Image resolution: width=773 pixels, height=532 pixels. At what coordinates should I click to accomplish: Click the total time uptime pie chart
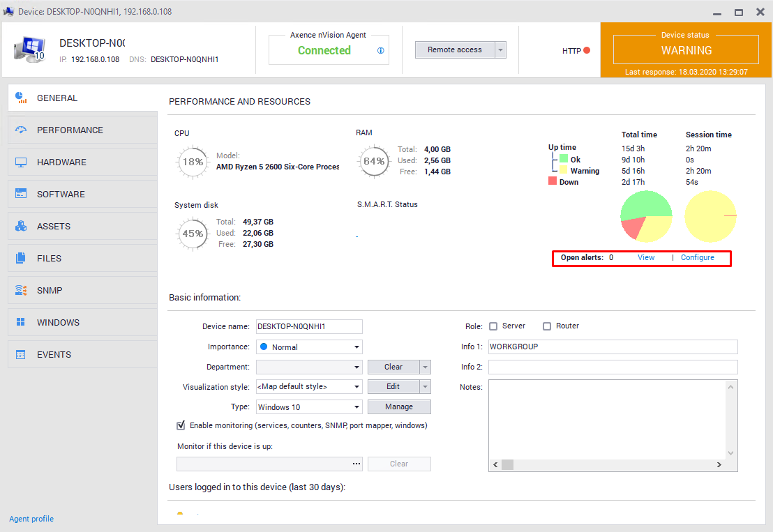(646, 217)
